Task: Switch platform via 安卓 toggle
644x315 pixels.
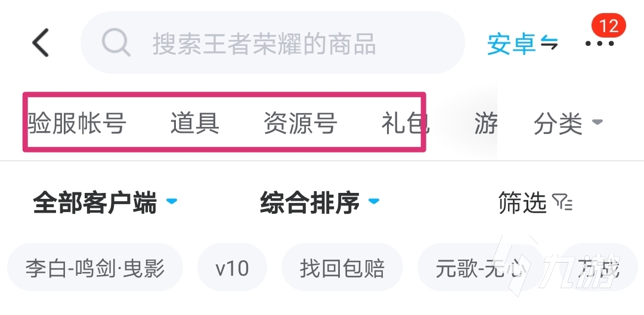Action: coord(511,44)
